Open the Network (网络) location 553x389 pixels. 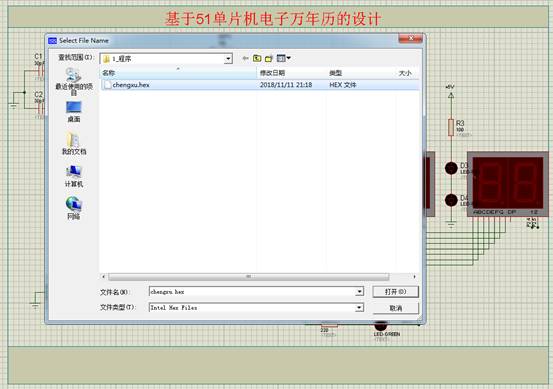pyautogui.click(x=73, y=208)
